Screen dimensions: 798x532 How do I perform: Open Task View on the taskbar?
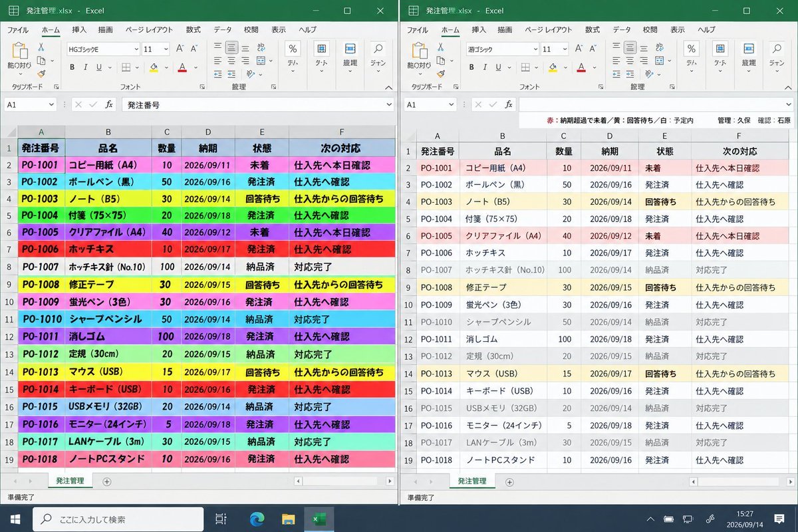(221, 519)
